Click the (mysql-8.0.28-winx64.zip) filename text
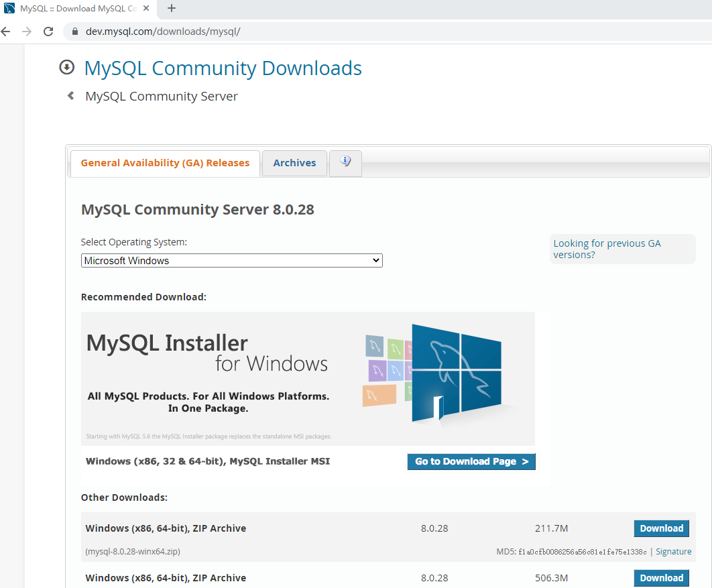Image resolution: width=712 pixels, height=588 pixels. (x=133, y=552)
